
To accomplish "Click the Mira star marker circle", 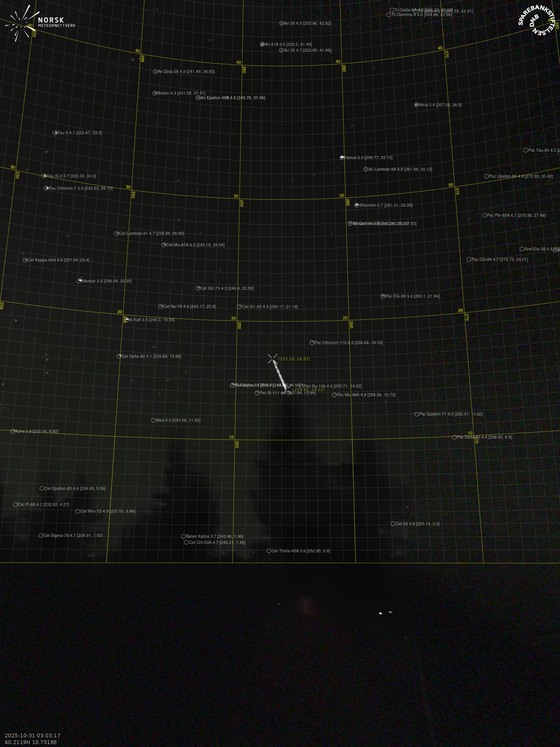I will click(154, 420).
